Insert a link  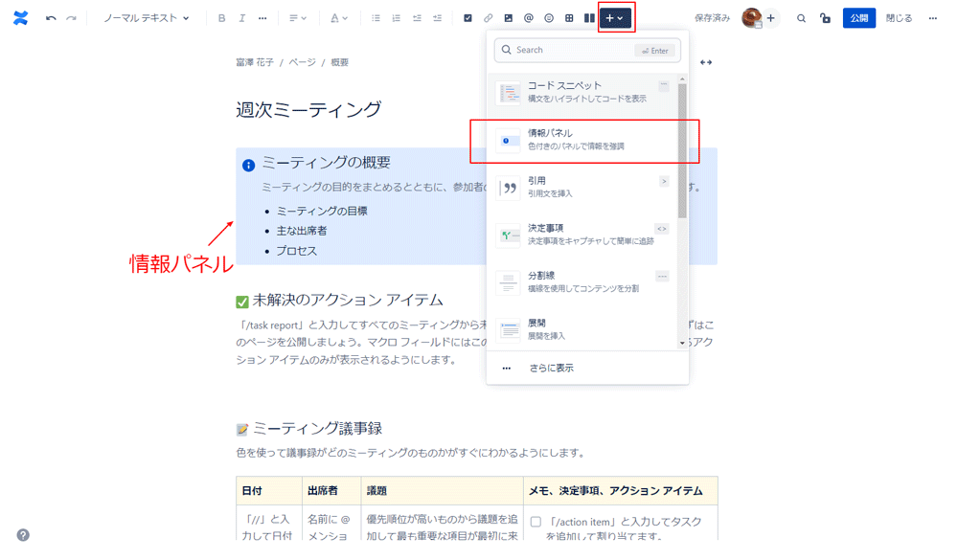pyautogui.click(x=488, y=18)
